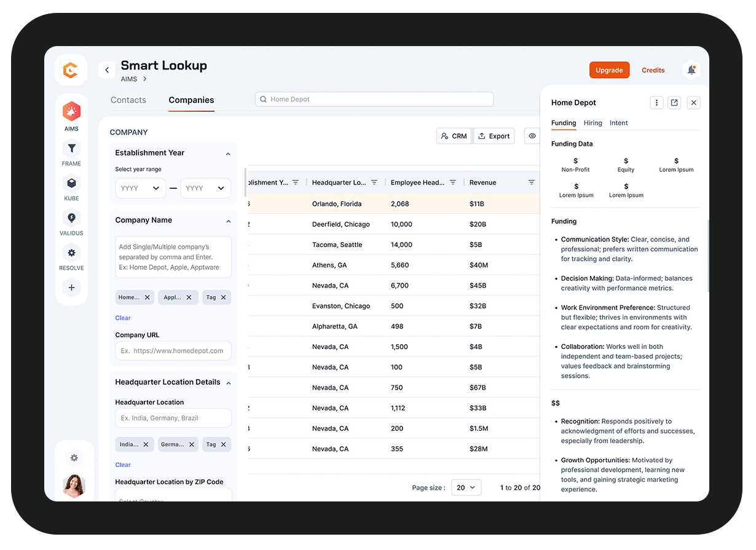The width and height of the screenshot is (756, 550).
Task: Click the plus icon to add module
Action: 71,288
